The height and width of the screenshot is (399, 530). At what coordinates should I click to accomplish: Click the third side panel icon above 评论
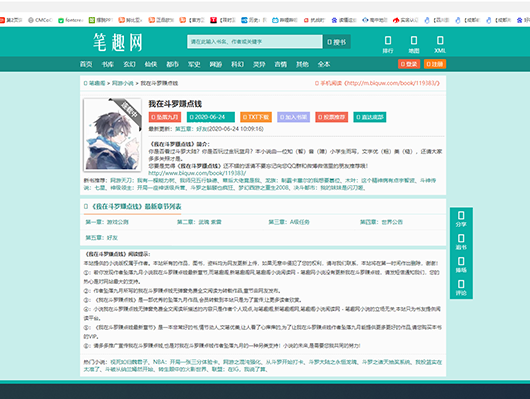461,265
